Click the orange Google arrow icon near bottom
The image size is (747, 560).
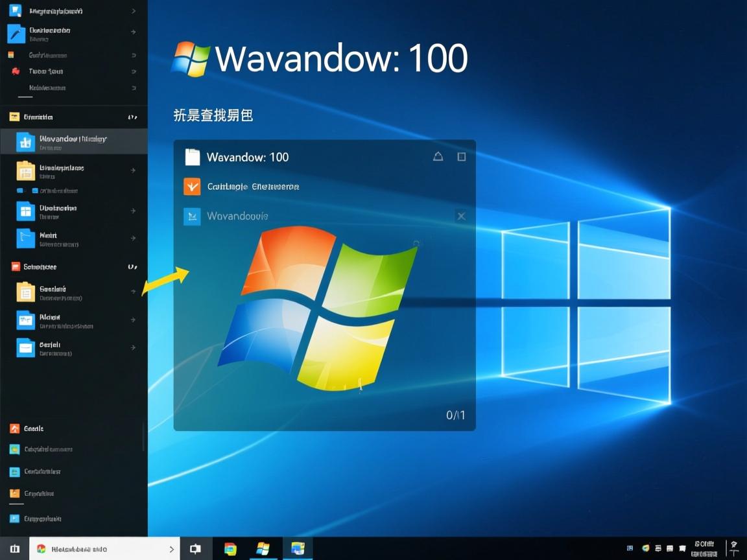point(17,428)
